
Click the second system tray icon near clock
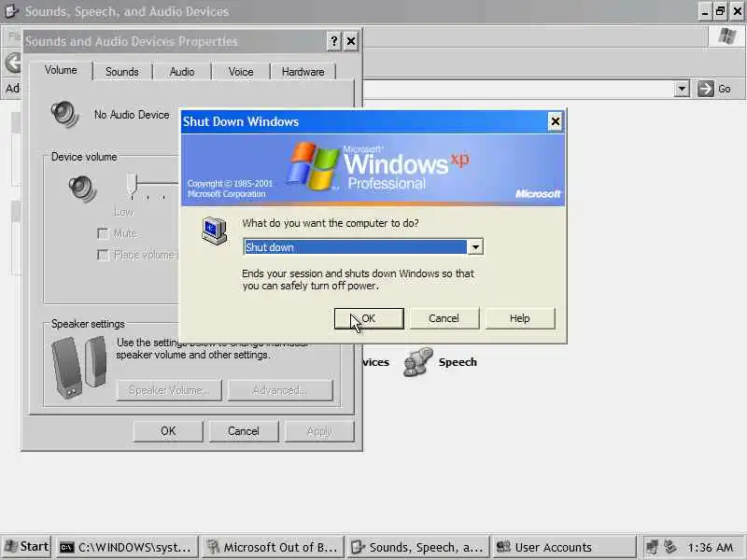click(670, 547)
